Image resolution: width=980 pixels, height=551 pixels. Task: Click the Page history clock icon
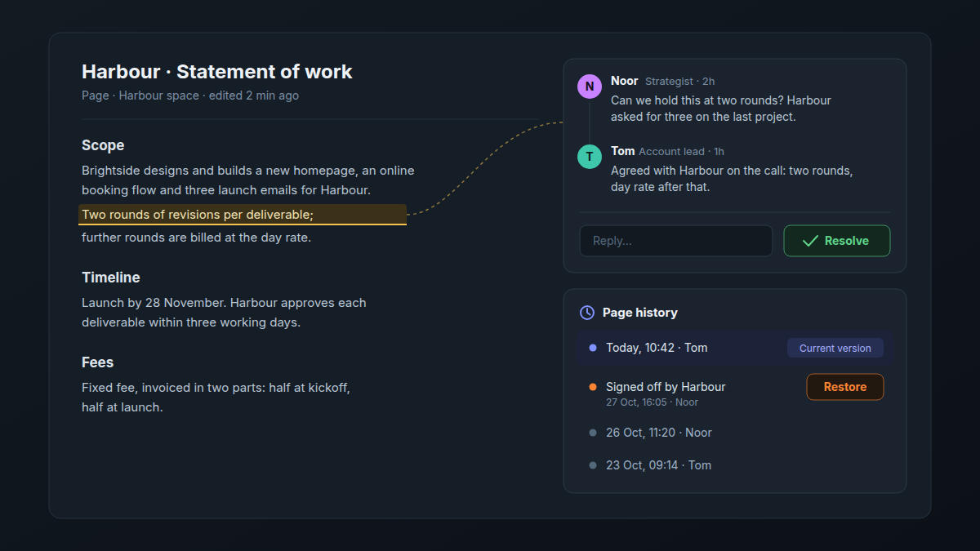tap(586, 313)
